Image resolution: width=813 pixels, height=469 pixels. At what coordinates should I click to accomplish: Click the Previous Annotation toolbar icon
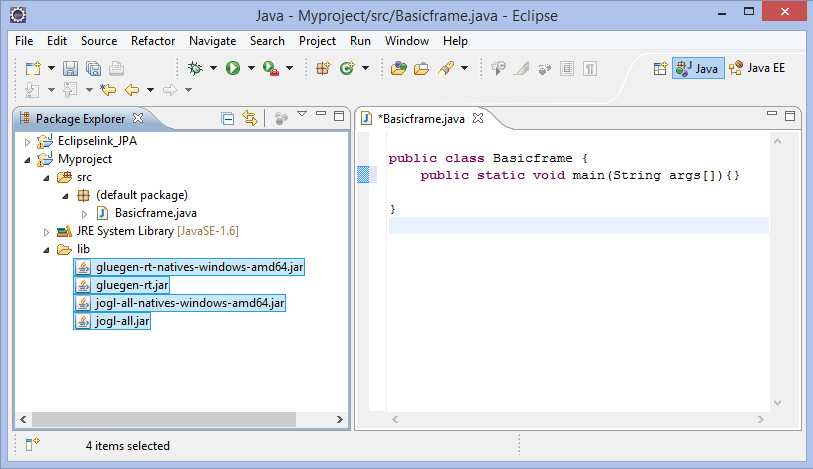[70, 90]
